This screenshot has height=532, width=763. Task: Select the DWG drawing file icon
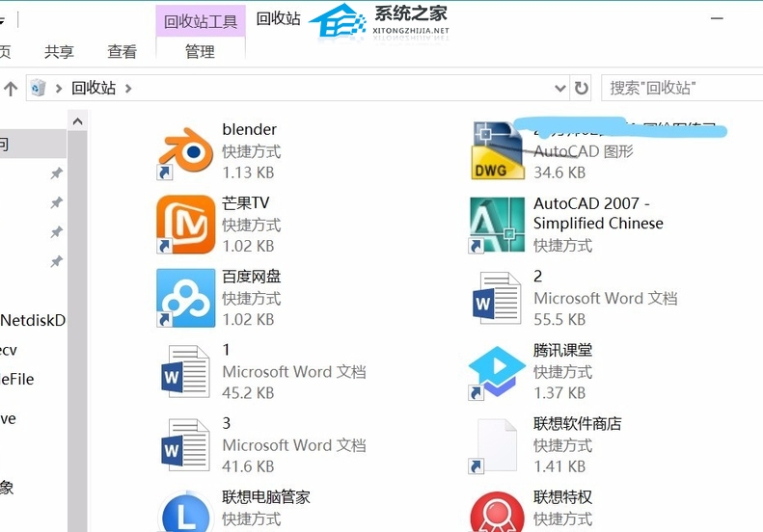click(x=497, y=151)
